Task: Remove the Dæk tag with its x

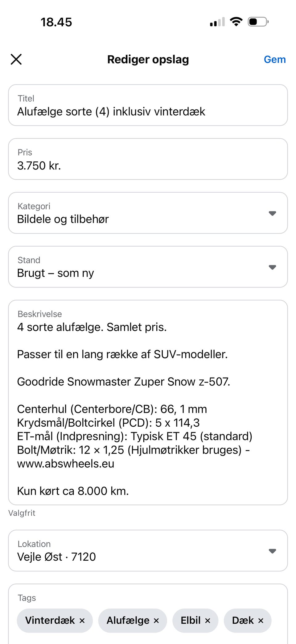Action: point(261,621)
